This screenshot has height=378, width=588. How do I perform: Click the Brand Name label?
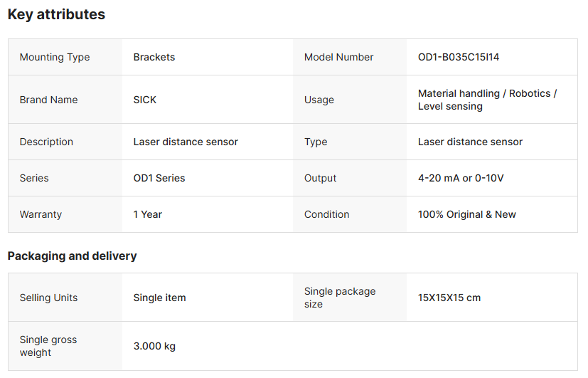(48, 100)
